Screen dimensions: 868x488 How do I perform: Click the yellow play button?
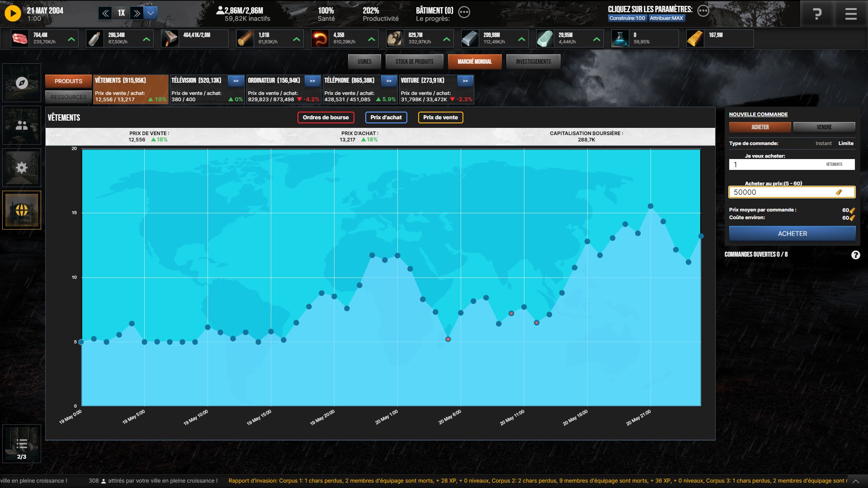point(13,14)
